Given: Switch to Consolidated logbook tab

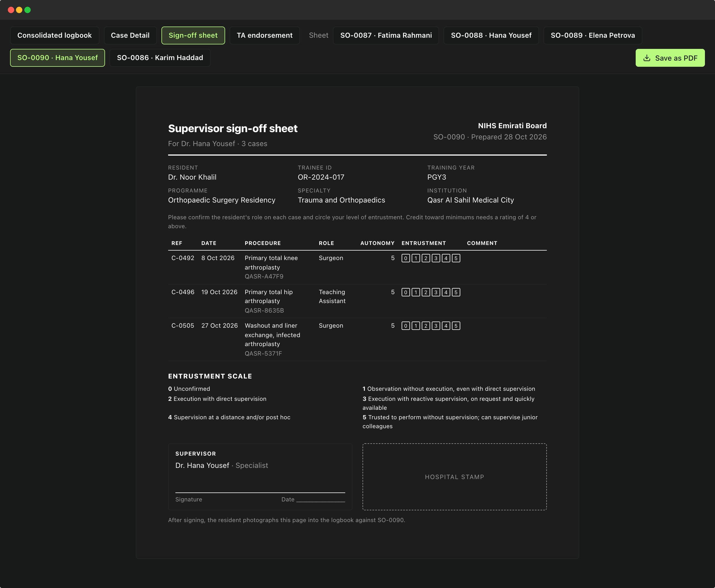Looking at the screenshot, I should (54, 35).
